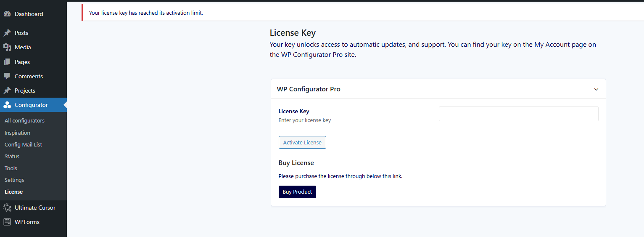Focus the License Key input field
This screenshot has width=644, height=237.
518,114
